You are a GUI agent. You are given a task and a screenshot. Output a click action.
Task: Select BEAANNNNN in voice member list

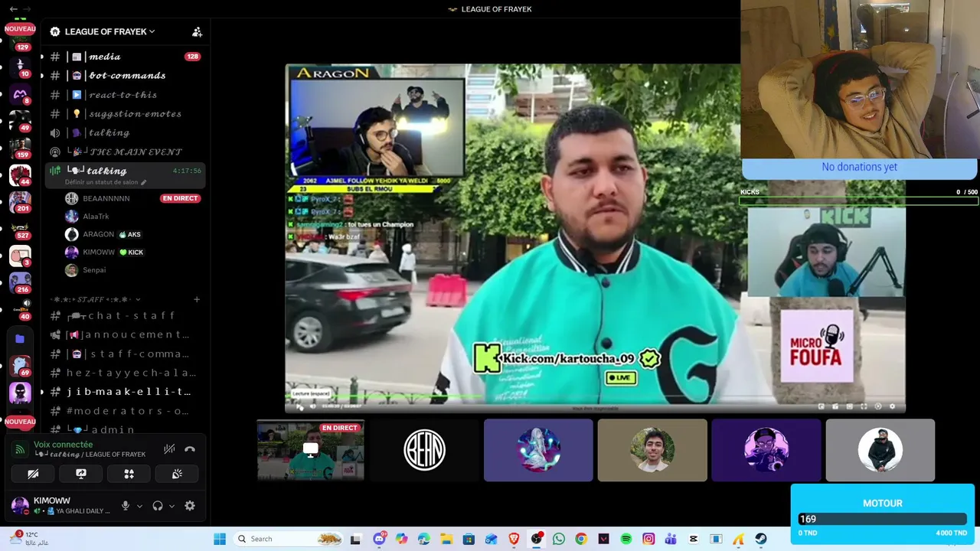pos(106,198)
